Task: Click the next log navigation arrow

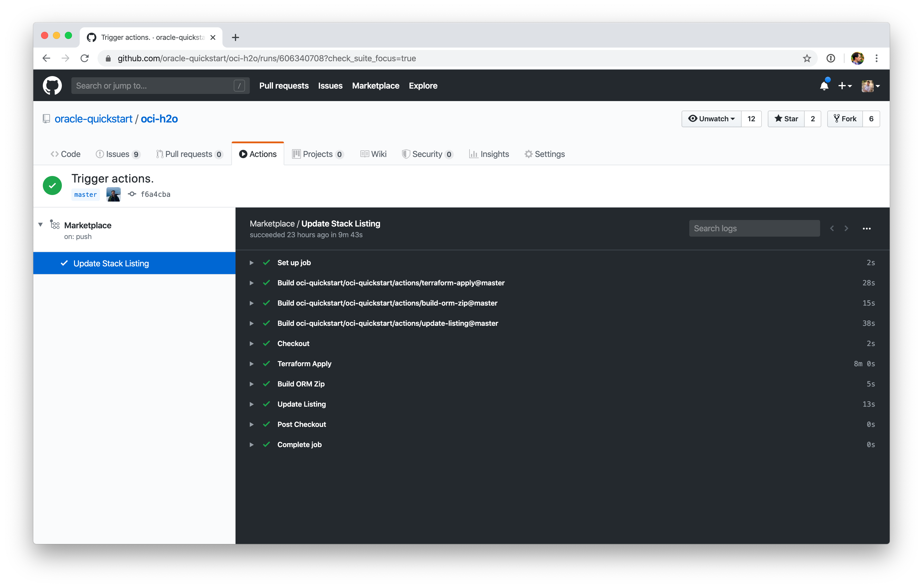Action: pyautogui.click(x=847, y=228)
